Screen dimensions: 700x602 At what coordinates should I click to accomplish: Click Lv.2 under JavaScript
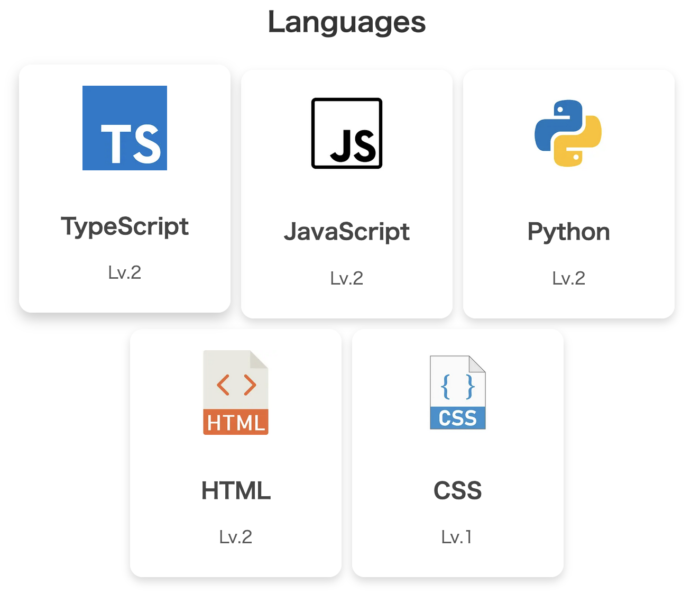tap(347, 278)
